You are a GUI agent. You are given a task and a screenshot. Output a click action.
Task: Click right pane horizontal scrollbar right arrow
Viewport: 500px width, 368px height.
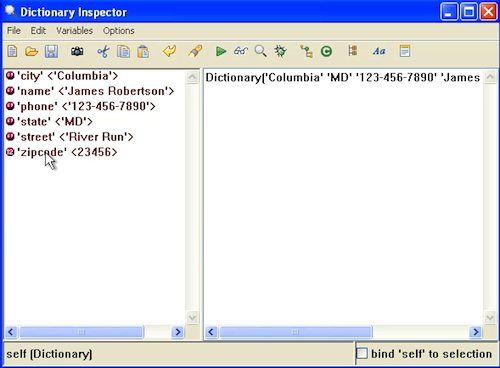(476, 332)
